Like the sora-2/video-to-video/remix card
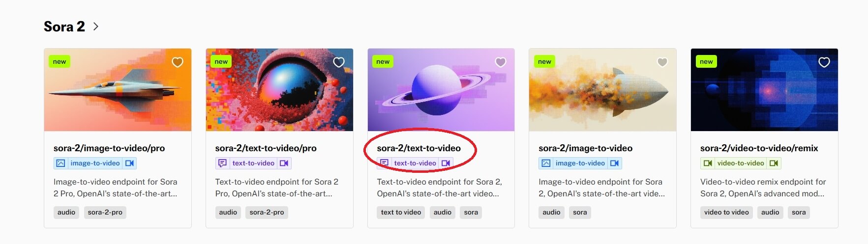This screenshot has width=868, height=244. [824, 62]
